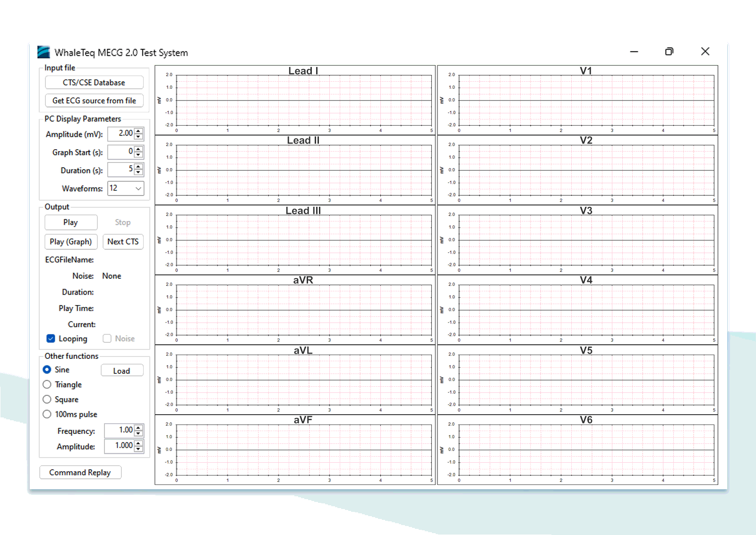Increase the PC display Amplitude (mV) spinner
Screen dimensions: 756x535
138,131
